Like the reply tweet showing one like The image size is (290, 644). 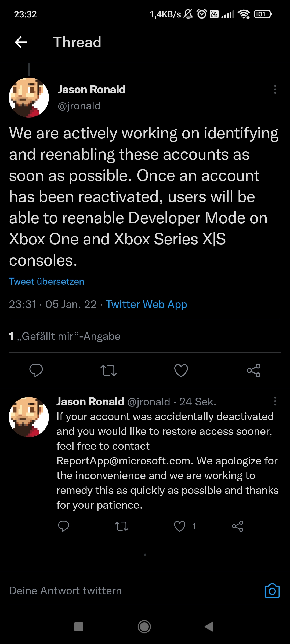[180, 526]
